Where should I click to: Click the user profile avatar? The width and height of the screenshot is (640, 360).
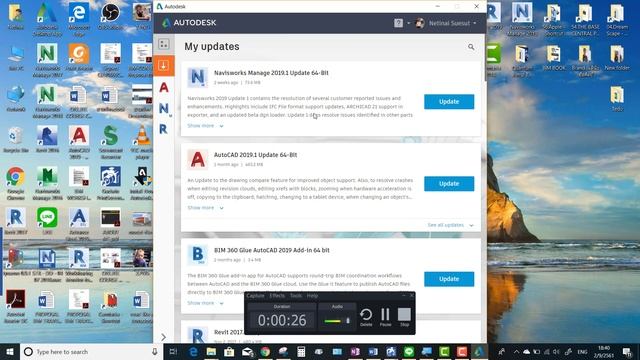pos(420,23)
